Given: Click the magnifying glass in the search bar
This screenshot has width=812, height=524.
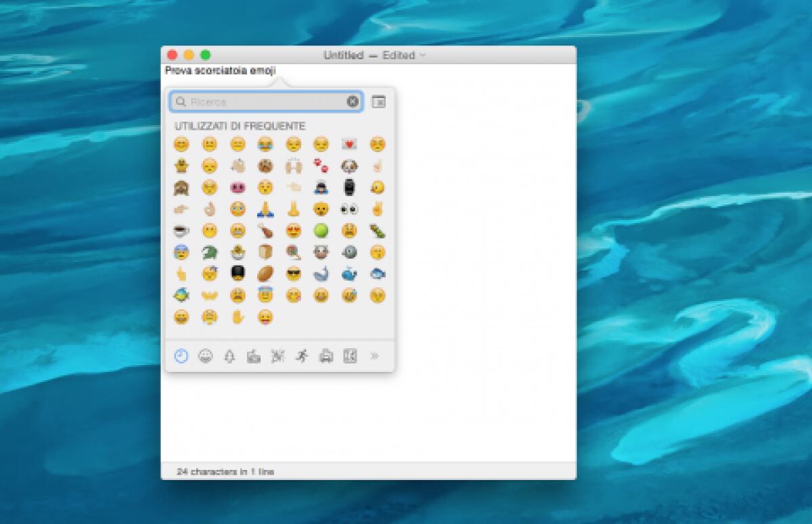Looking at the screenshot, I should coord(179,101).
